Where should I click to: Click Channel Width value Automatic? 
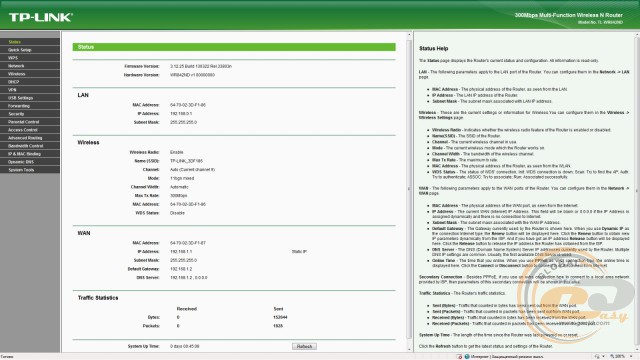coord(179,187)
